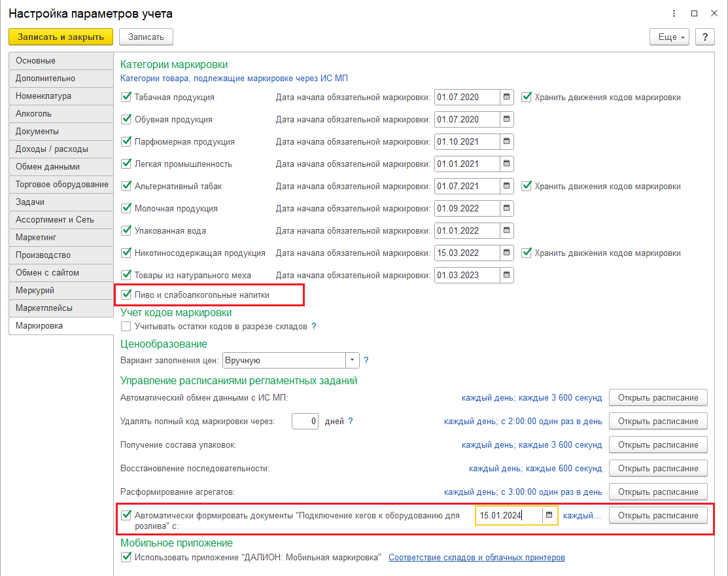Click the question mark help button
The height and width of the screenshot is (576, 728).
705,37
